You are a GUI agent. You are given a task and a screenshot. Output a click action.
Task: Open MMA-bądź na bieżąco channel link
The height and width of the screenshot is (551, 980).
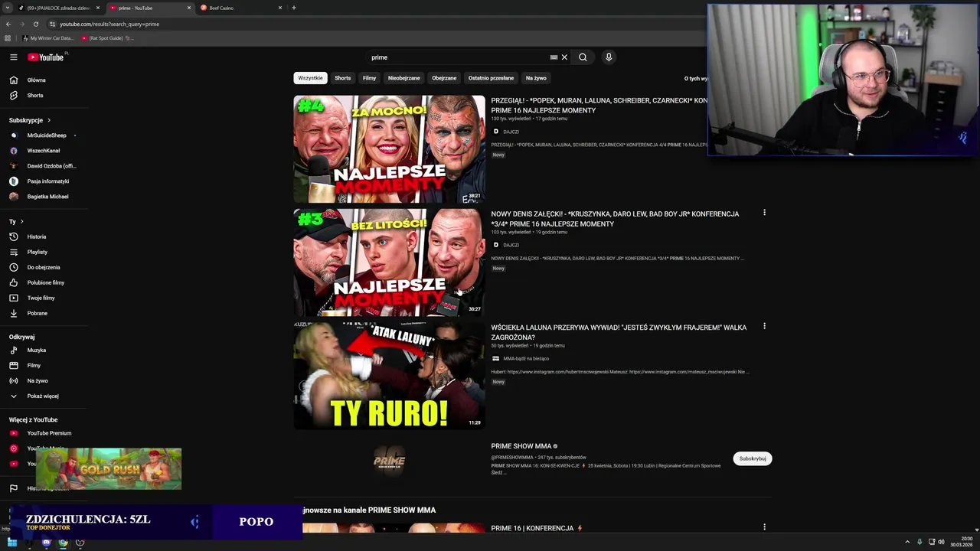[x=525, y=358]
